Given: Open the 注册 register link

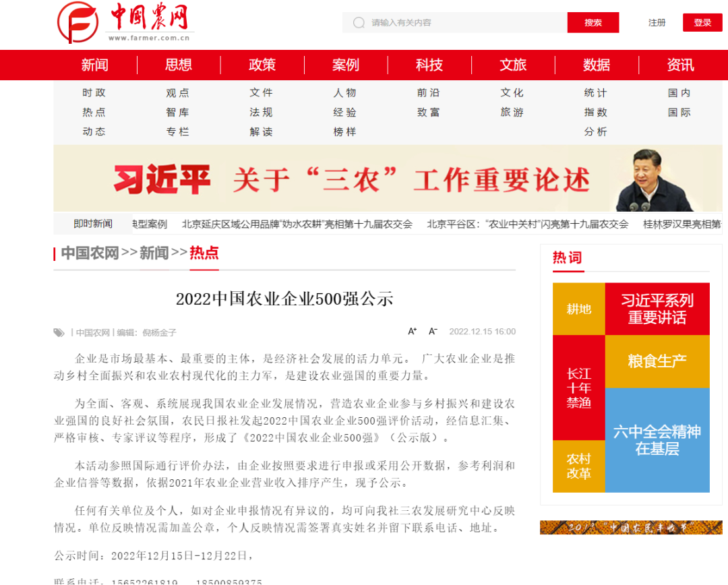Looking at the screenshot, I should (x=657, y=22).
